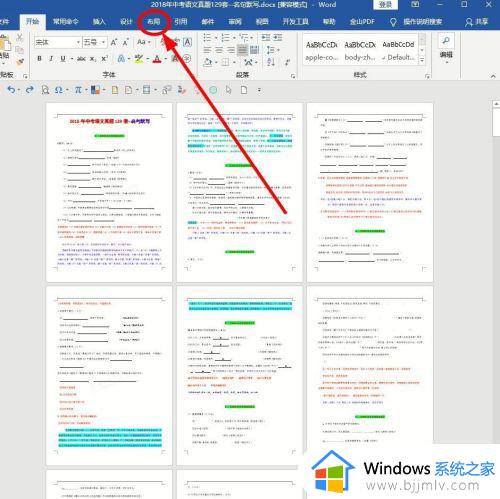The image size is (500, 499).
Task: Switch to the 布局 (Layout) tab
Action: coord(154,22)
